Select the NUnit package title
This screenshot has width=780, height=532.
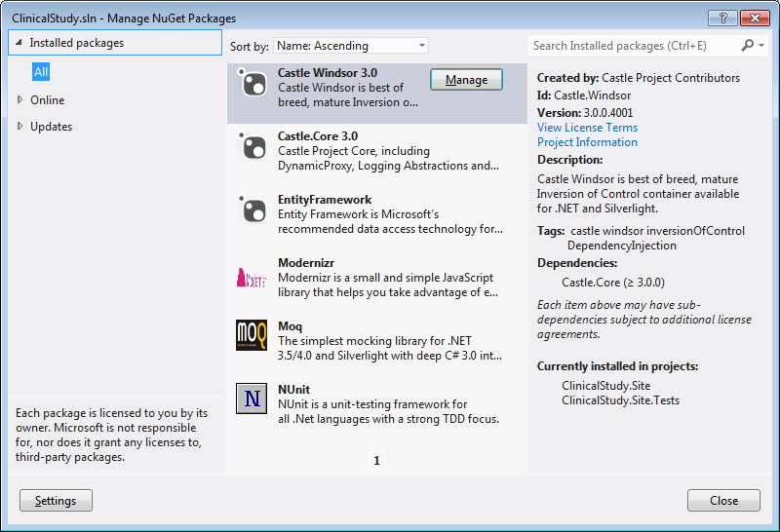294,390
